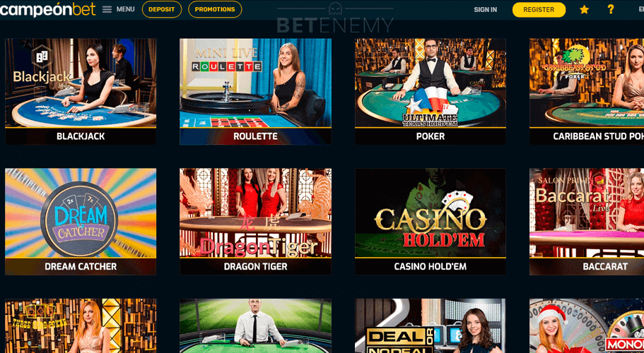Sign in to your account
Screen dimensions: 644x353
click(486, 9)
